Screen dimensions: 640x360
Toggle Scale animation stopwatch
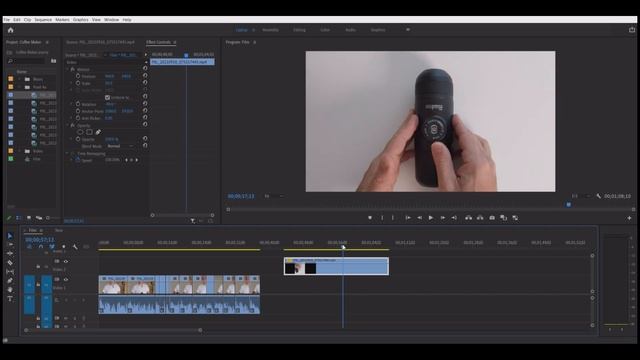[x=78, y=83]
